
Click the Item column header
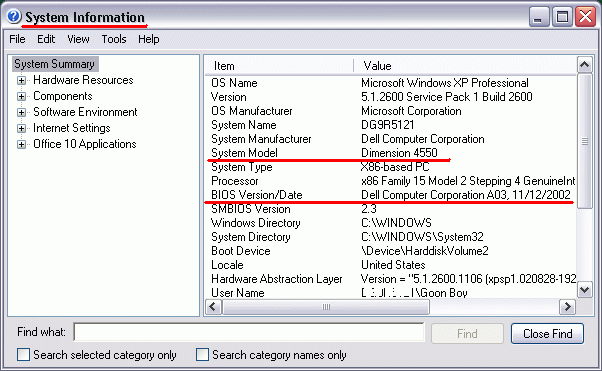coord(279,66)
